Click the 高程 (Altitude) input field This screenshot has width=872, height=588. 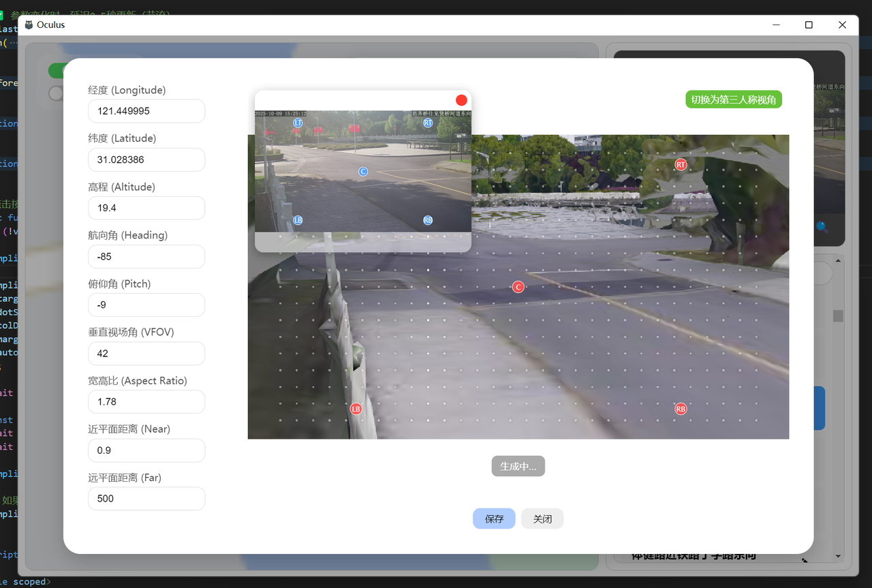coord(146,208)
